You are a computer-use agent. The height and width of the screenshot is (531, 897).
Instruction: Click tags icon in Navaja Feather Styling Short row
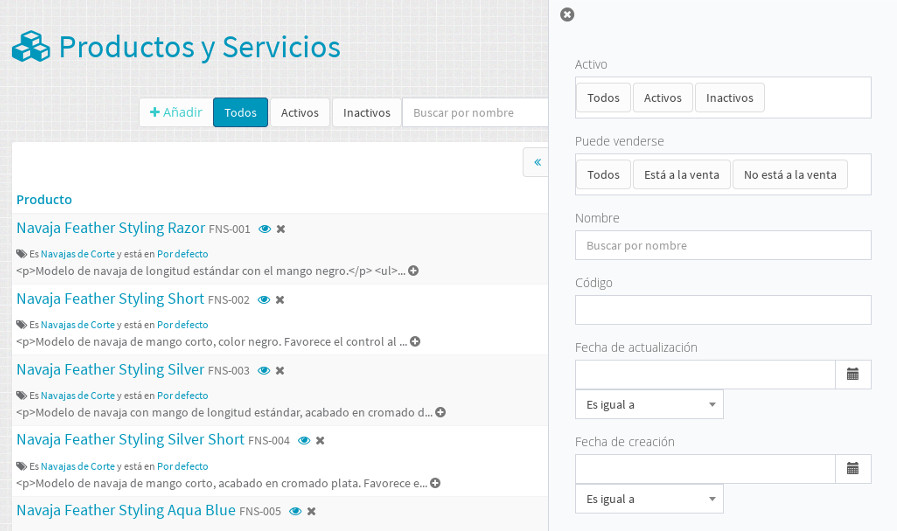22,325
